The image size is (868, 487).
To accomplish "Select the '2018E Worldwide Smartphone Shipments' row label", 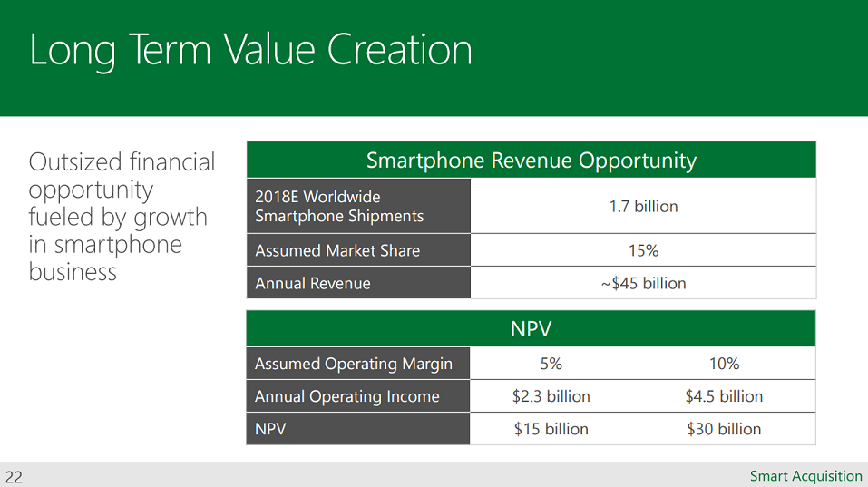I will click(x=339, y=206).
